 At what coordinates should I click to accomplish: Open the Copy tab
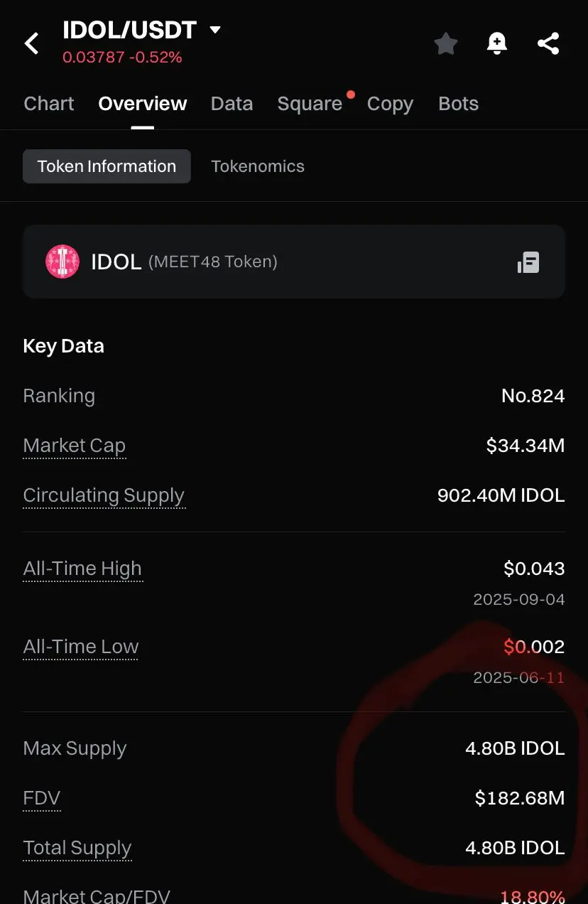click(x=390, y=104)
